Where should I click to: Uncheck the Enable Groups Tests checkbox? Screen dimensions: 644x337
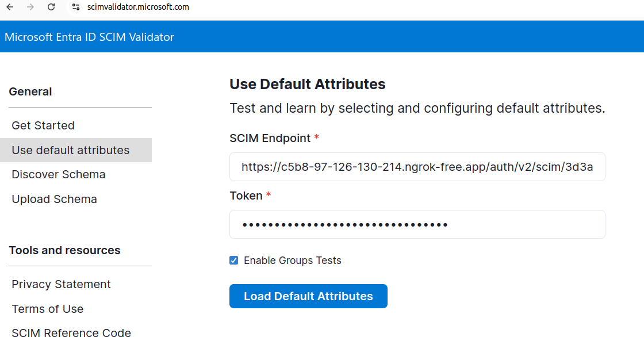tap(233, 260)
